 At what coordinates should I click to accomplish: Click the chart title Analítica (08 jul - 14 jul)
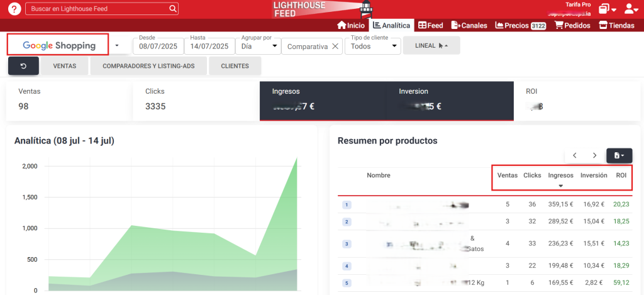pyautogui.click(x=64, y=141)
